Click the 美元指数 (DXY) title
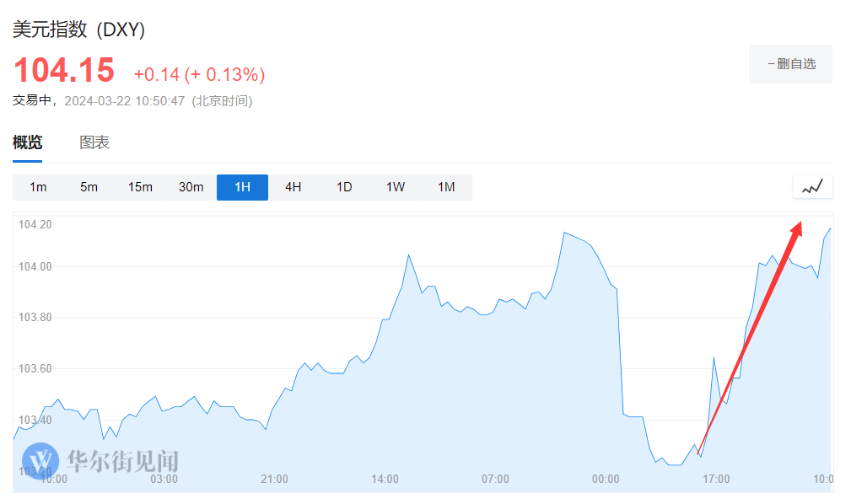 coord(78,29)
